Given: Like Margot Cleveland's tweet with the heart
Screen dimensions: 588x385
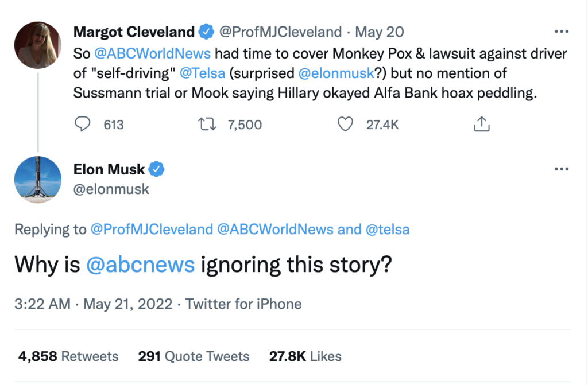Looking at the screenshot, I should (345, 124).
